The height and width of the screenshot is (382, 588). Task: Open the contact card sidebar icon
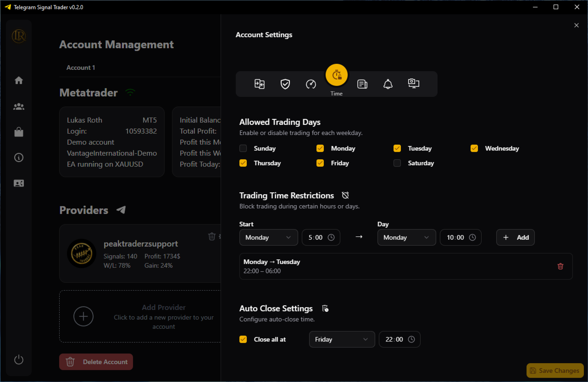click(x=19, y=183)
